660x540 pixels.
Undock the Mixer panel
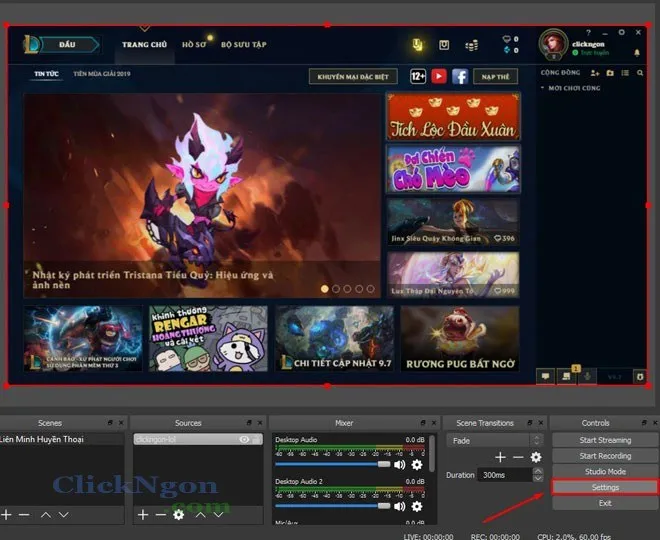tap(423, 423)
